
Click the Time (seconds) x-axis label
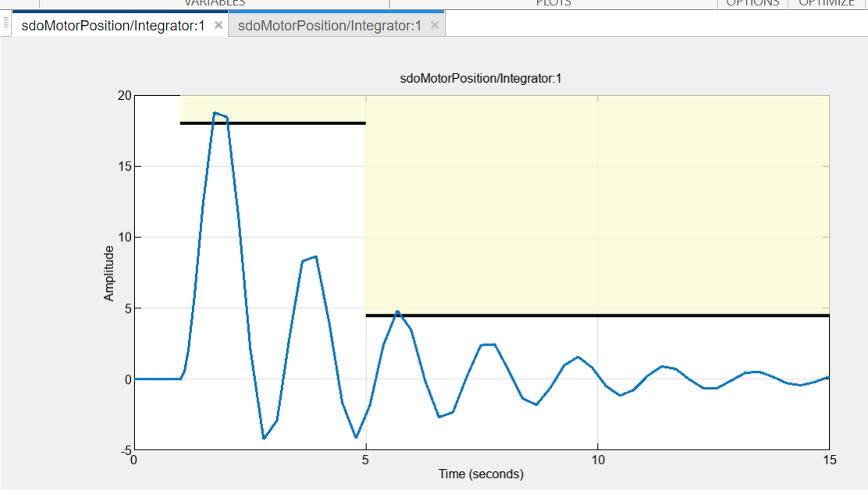481,474
